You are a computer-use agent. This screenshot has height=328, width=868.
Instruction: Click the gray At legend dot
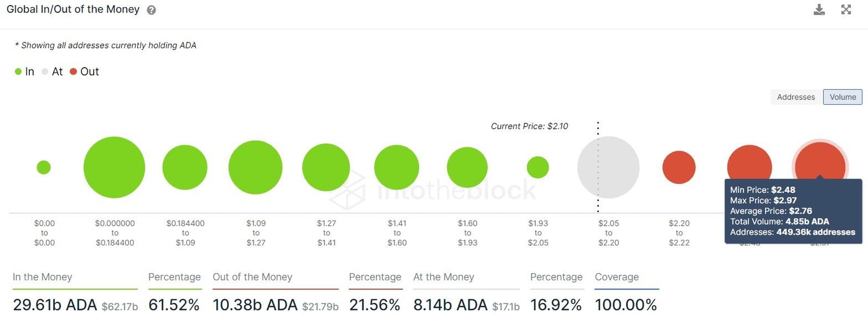point(44,71)
